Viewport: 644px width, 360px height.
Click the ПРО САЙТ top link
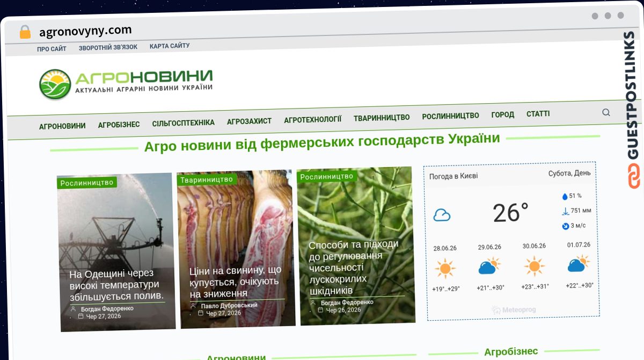52,49
